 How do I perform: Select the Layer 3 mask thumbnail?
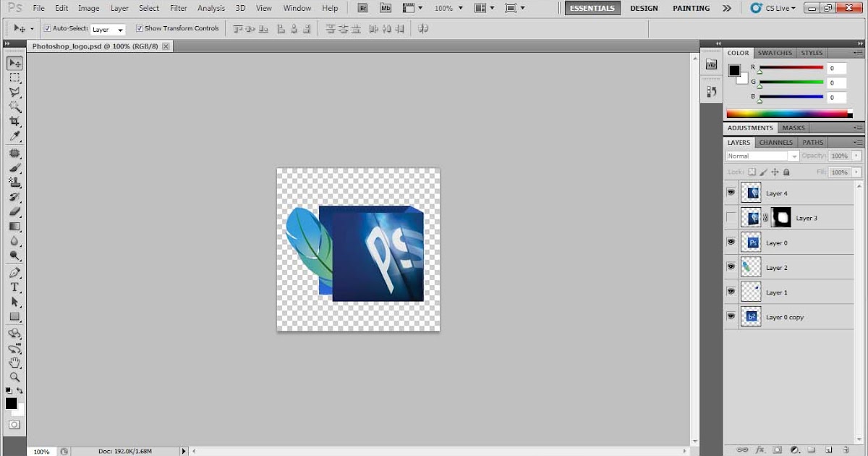coord(782,217)
